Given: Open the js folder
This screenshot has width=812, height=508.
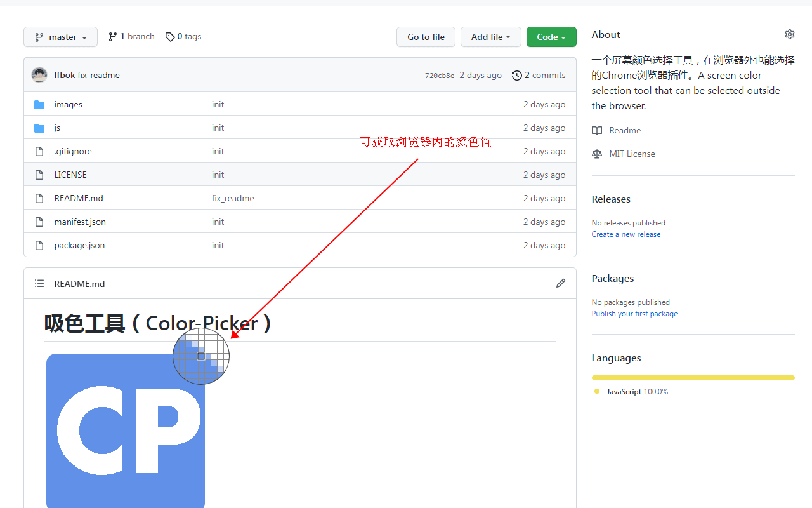Looking at the screenshot, I should pos(57,128).
